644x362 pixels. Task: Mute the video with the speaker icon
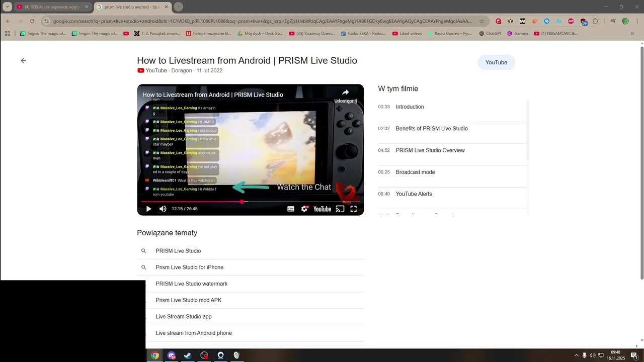point(163,209)
